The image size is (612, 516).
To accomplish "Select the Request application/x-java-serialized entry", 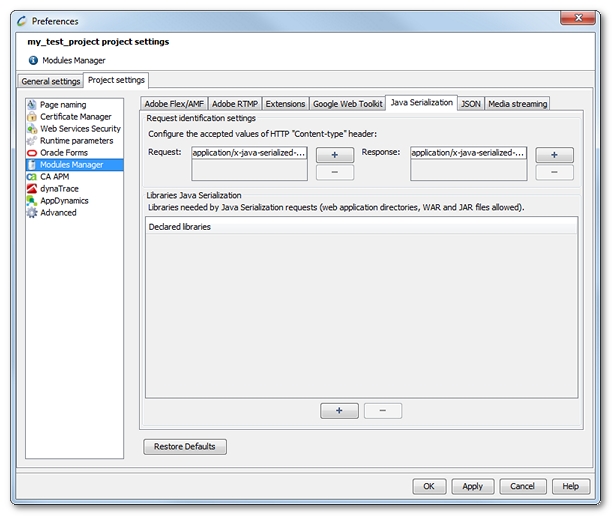I will (249, 153).
